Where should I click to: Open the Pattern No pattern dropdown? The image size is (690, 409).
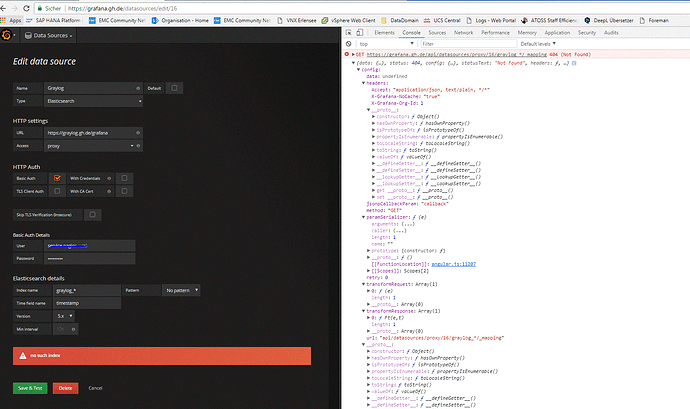pyautogui.click(x=181, y=290)
